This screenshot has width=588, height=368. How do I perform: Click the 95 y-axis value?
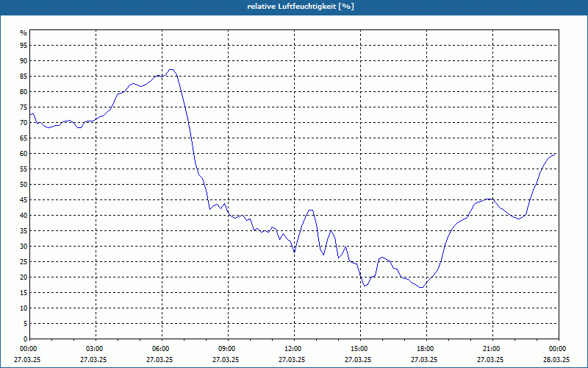pos(24,46)
